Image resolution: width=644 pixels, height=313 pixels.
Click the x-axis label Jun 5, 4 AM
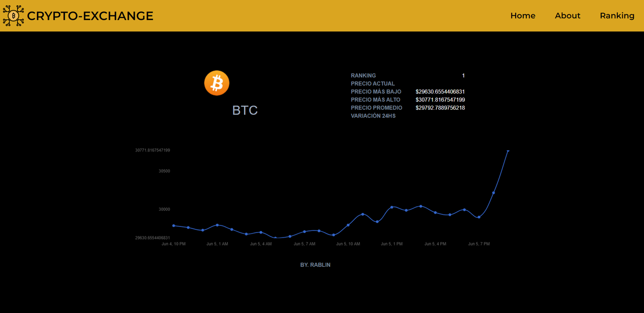pos(261,244)
